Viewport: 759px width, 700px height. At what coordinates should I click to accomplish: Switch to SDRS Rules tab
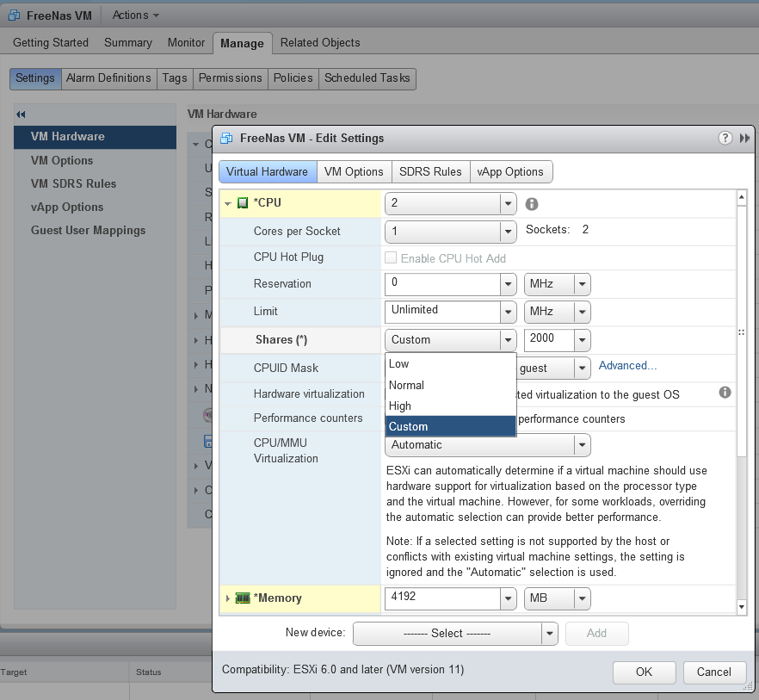click(x=430, y=172)
